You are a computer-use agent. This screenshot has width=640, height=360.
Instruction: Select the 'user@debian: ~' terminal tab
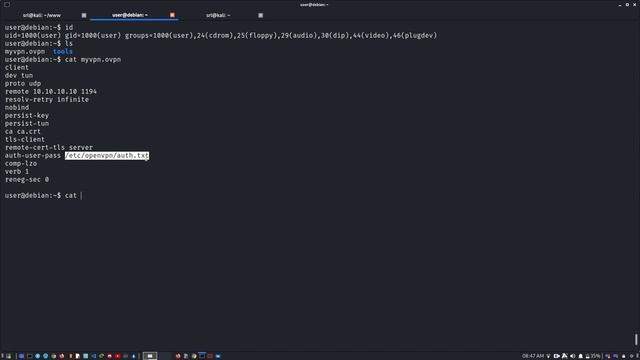coord(130,15)
